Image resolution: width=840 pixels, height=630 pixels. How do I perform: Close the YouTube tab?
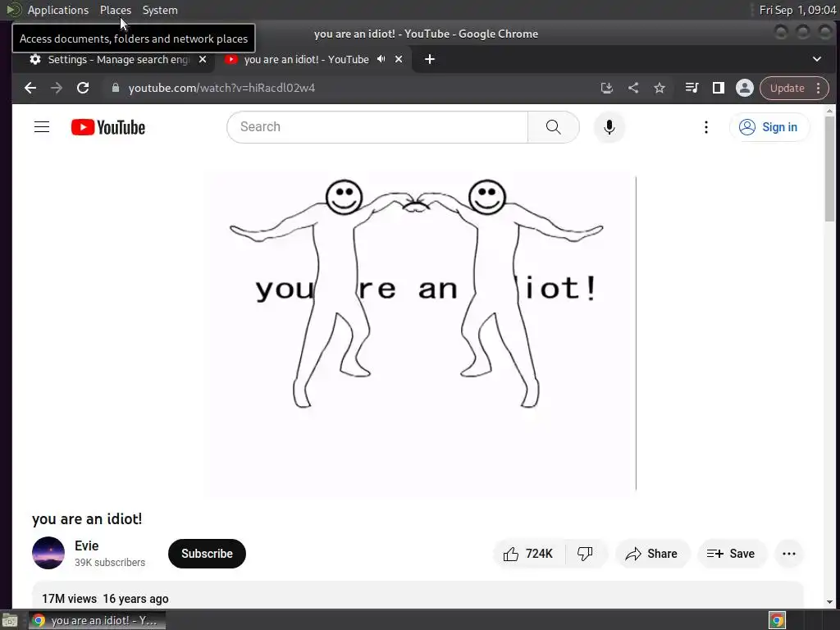tap(399, 59)
